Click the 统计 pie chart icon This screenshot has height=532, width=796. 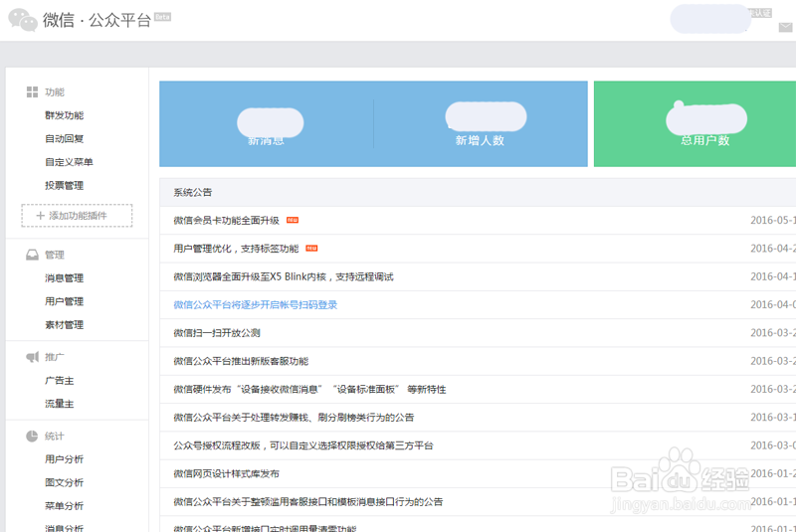coord(32,436)
